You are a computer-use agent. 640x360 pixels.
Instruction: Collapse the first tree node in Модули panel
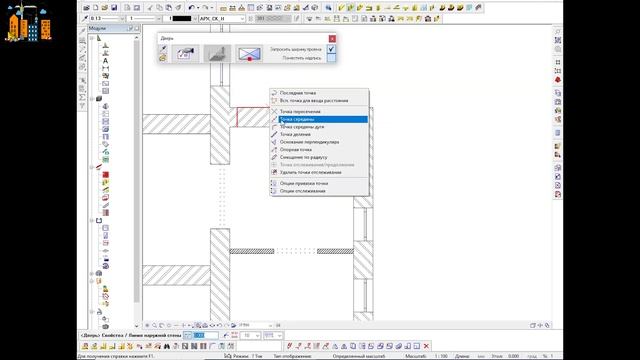click(92, 38)
